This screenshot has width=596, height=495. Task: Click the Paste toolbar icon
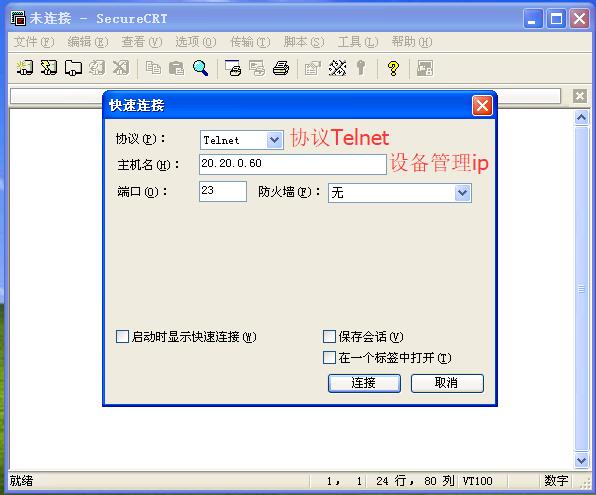coord(176,68)
